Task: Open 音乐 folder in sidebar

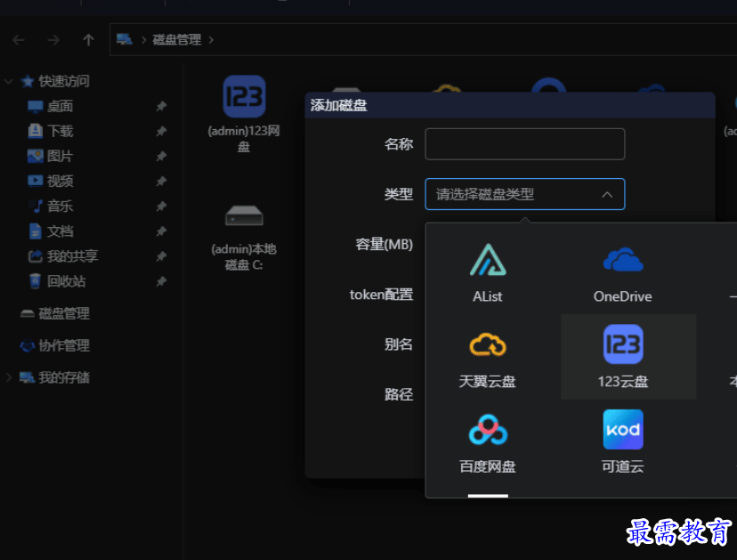Action: (60, 206)
